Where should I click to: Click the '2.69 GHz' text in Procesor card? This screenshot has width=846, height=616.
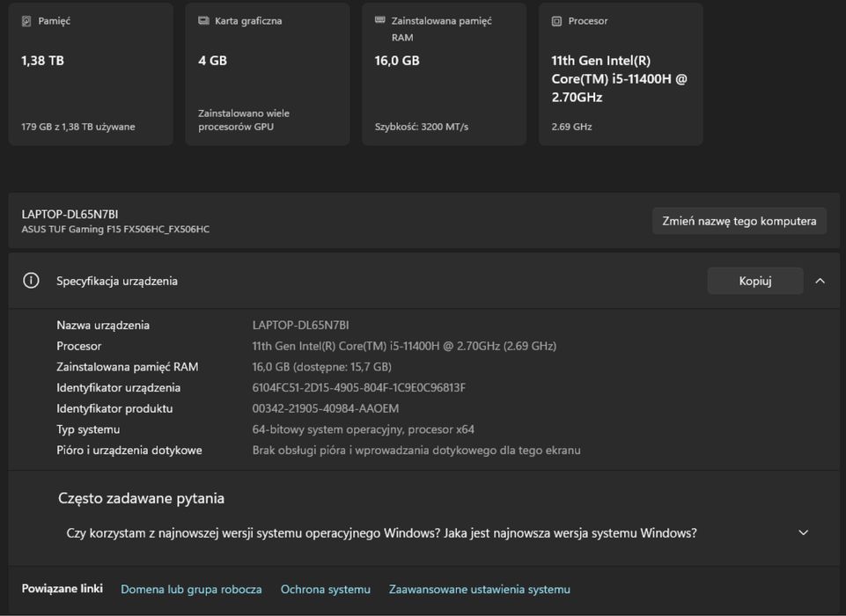[x=571, y=127]
